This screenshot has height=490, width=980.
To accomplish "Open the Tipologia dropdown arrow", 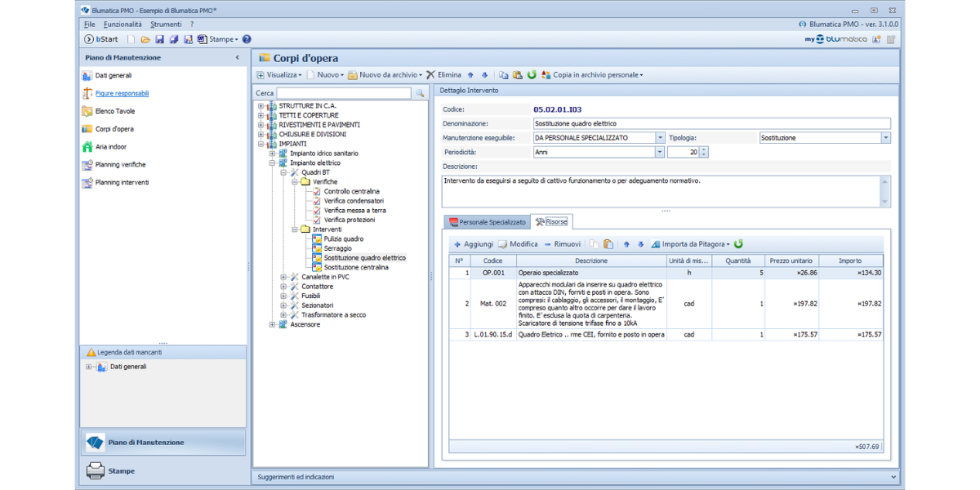I will [x=885, y=138].
